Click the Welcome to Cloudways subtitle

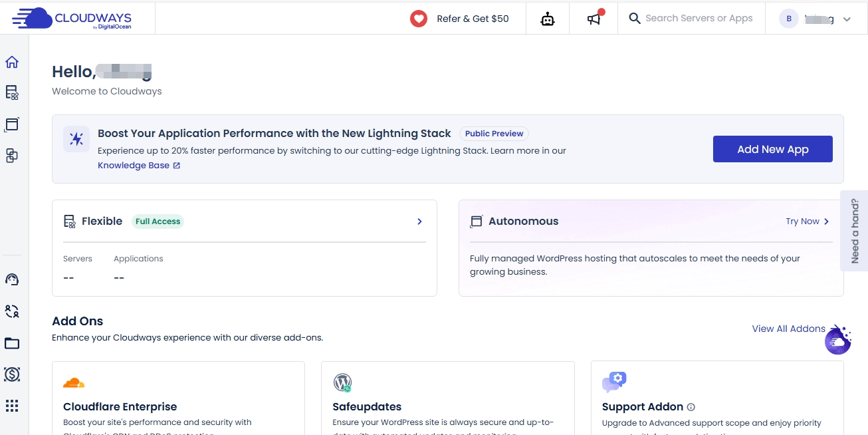click(107, 91)
